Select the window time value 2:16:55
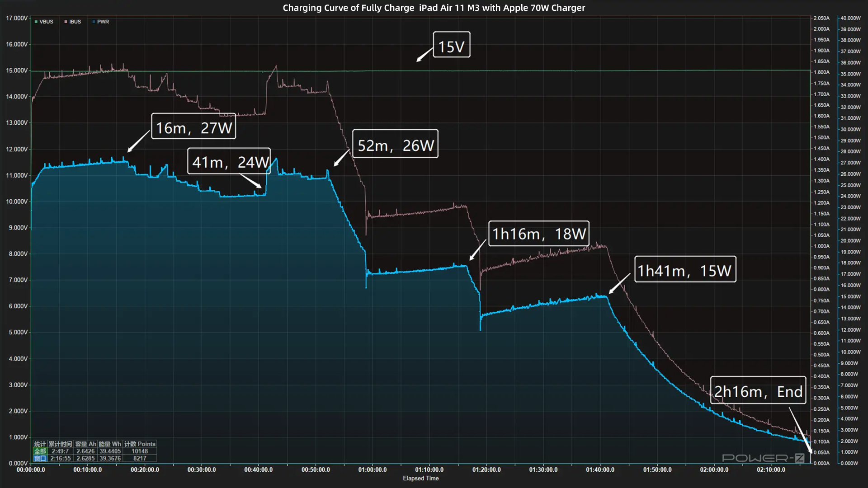 tap(61, 458)
